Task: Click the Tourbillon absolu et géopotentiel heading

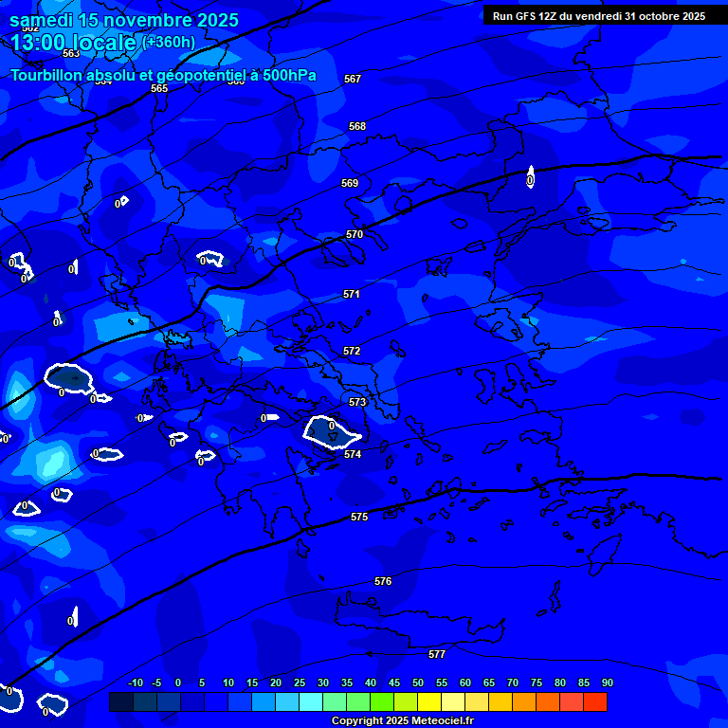Action: [x=163, y=76]
